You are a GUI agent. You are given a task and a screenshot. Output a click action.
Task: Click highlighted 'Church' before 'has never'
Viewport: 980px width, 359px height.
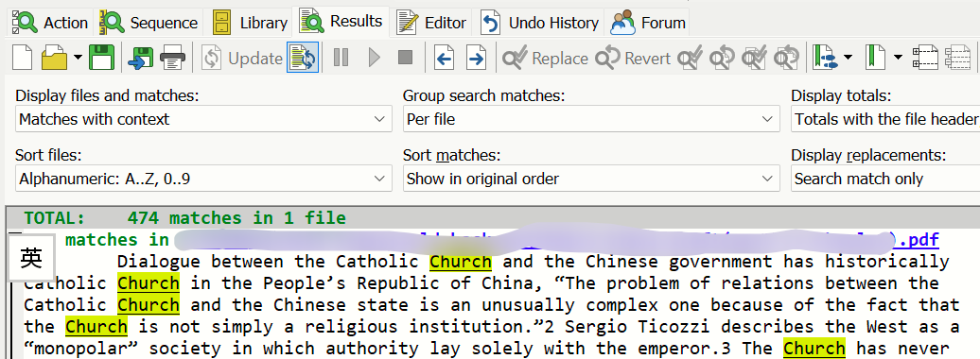[x=814, y=349]
